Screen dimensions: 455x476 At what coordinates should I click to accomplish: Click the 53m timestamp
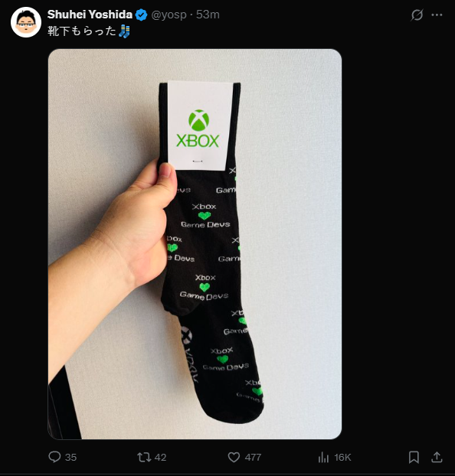tap(208, 15)
